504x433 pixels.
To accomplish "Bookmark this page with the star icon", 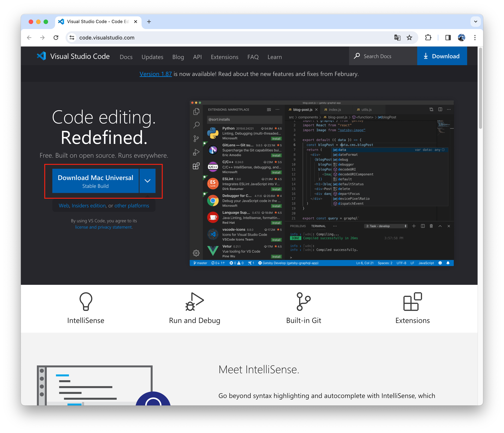I will click(x=410, y=38).
